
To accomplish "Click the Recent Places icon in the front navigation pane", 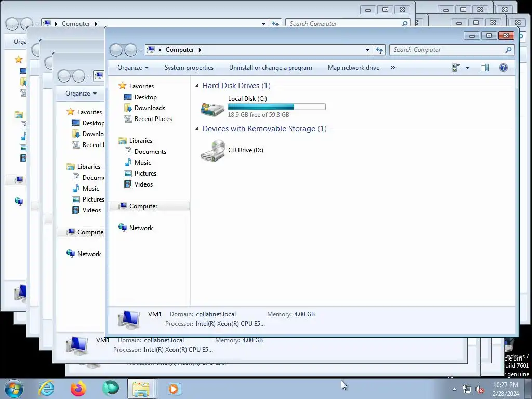I will point(128,119).
